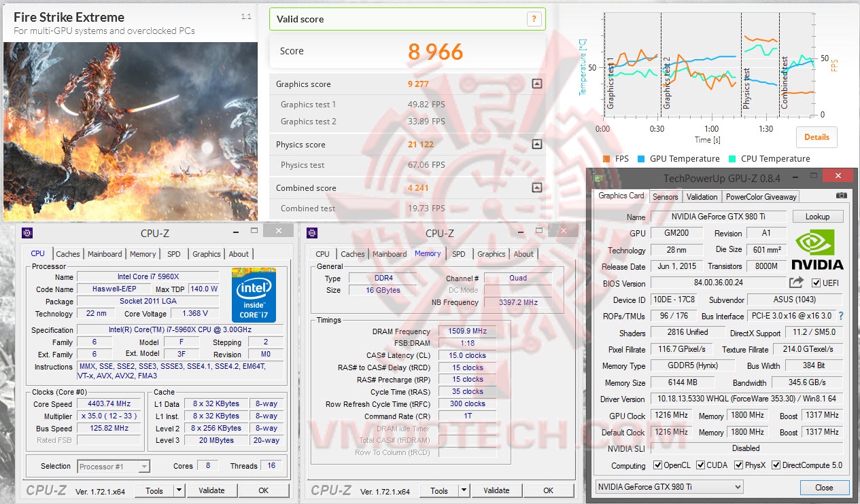This screenshot has height=504, width=860.
Task: Click the orange FPS legend swatch
Action: tap(606, 159)
